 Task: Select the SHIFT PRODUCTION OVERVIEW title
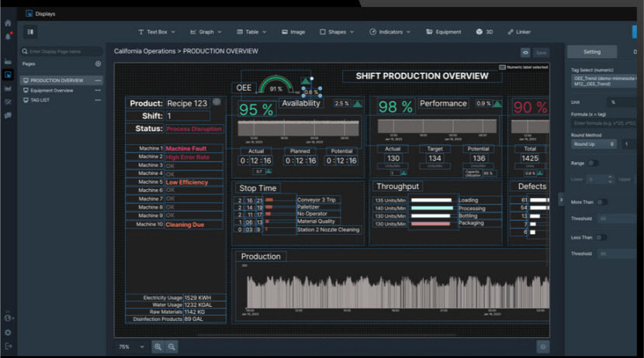[x=422, y=76]
